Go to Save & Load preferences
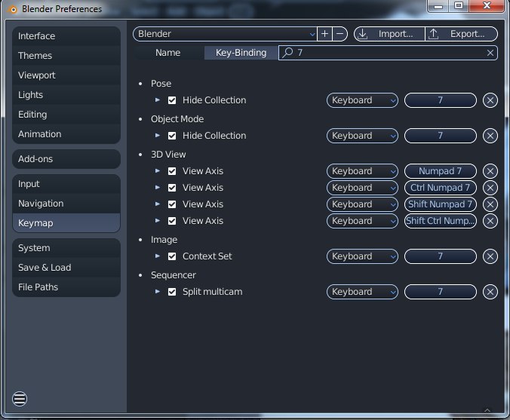This screenshot has width=510, height=420. (66, 268)
